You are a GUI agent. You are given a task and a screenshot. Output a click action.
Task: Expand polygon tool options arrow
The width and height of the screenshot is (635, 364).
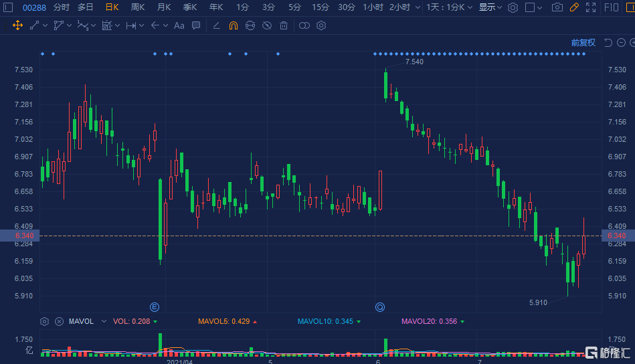click(69, 25)
